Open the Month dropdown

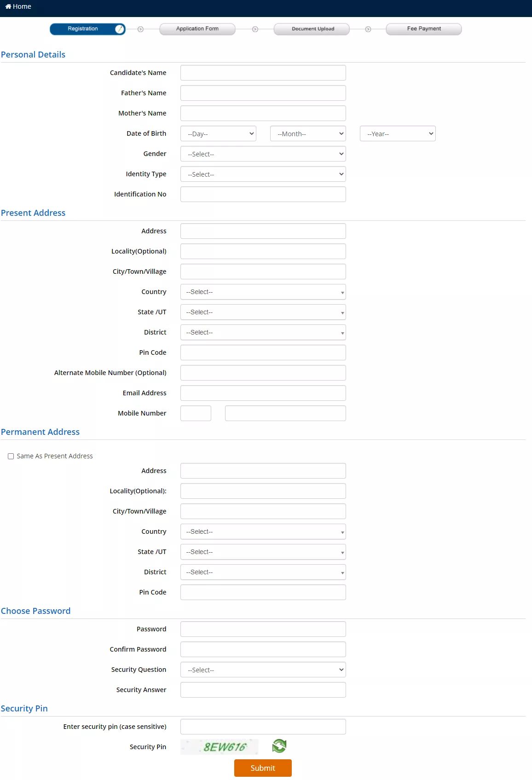308,133
